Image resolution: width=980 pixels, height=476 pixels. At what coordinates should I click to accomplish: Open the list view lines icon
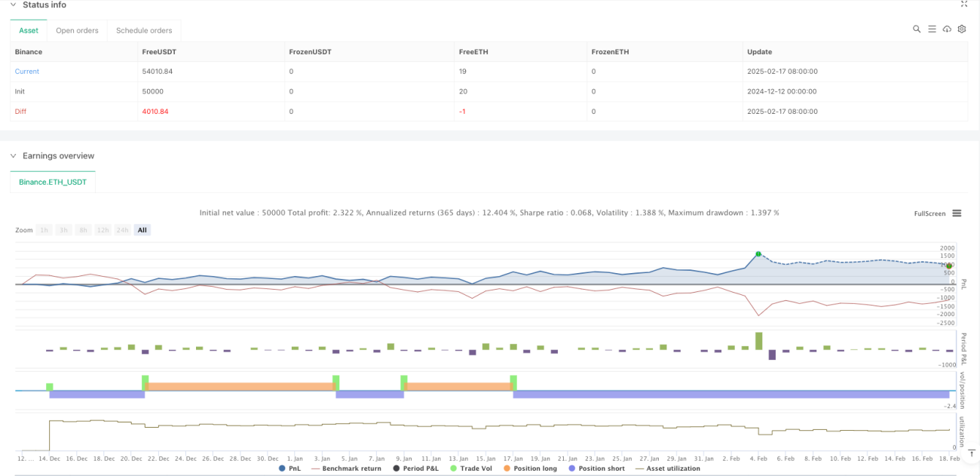click(932, 29)
